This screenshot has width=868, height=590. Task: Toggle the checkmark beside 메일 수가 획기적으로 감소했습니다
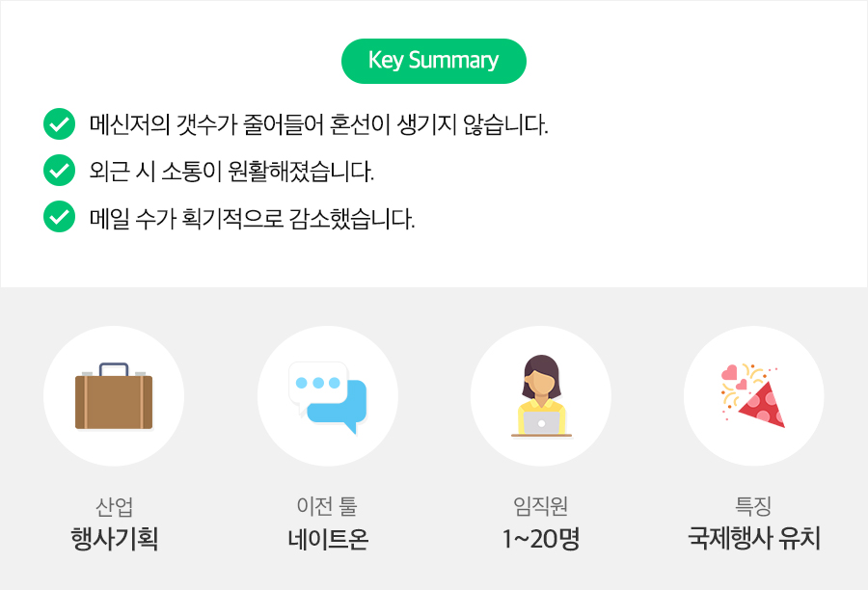pyautogui.click(x=60, y=218)
